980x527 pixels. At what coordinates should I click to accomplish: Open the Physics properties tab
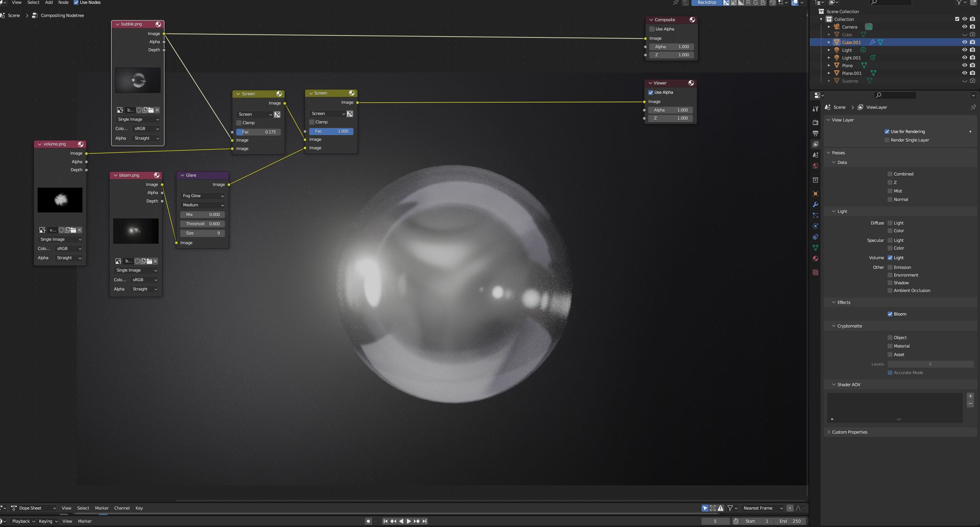(816, 226)
